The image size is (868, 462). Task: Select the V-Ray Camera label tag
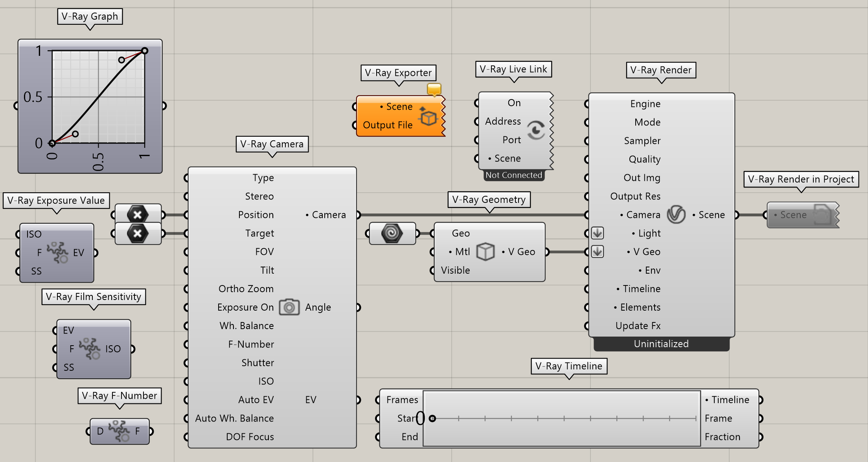pos(272,144)
